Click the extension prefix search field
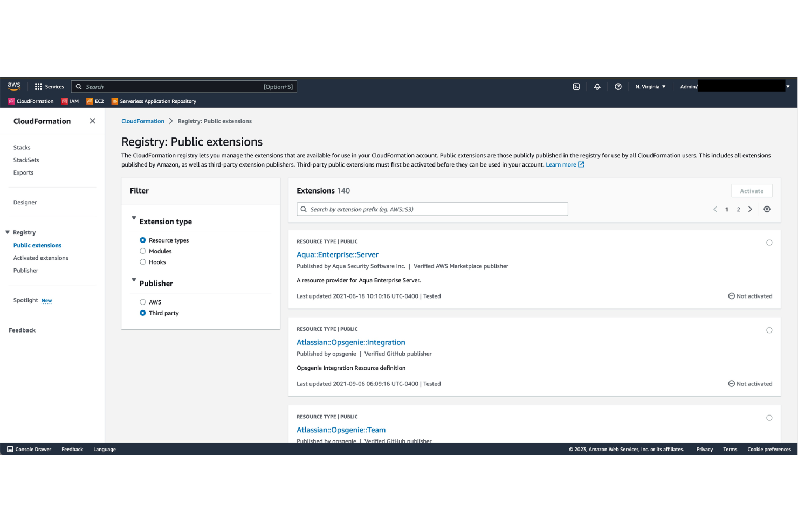The width and height of the screenshot is (798, 532). pyautogui.click(x=431, y=209)
